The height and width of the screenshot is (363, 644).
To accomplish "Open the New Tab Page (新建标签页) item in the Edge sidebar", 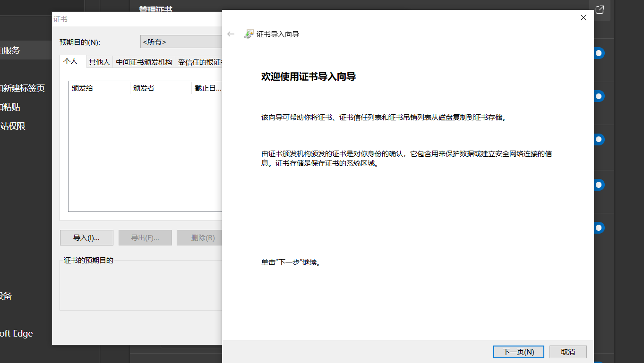I will coord(23,88).
